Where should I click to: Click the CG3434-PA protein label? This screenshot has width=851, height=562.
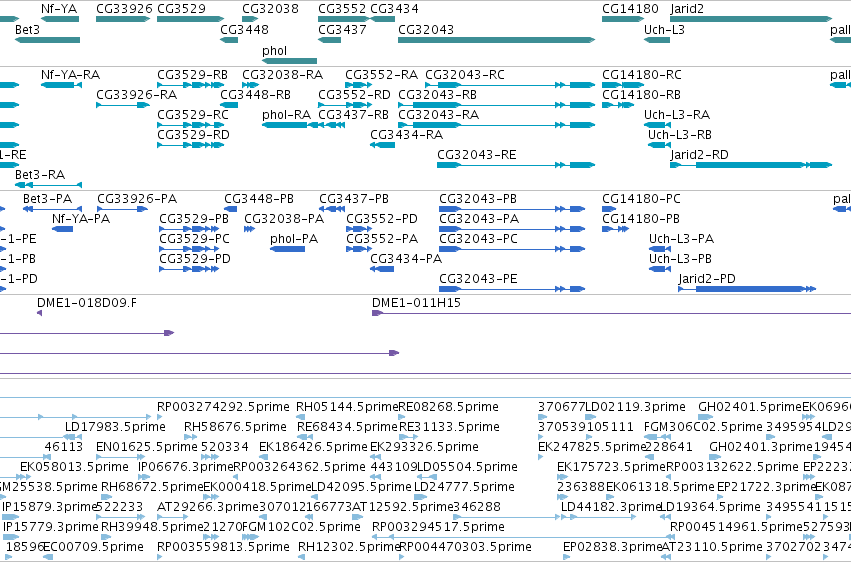[x=406, y=259]
